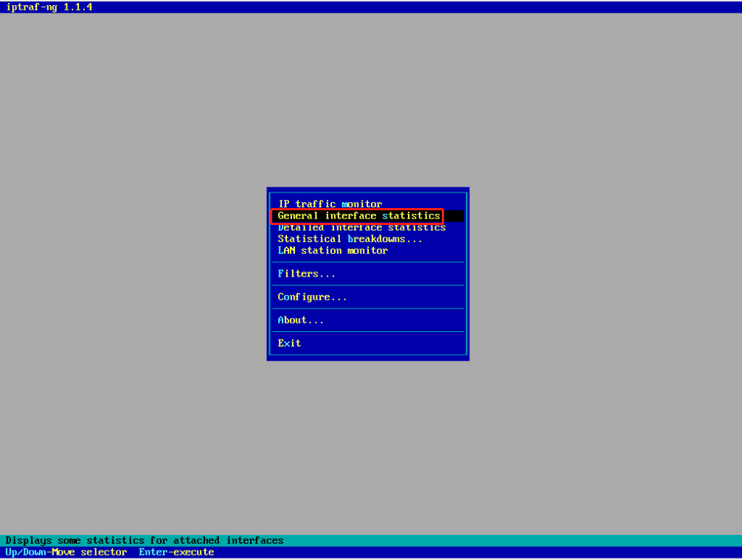
Task: Click blank blue area right of Exit
Action: click(384, 343)
